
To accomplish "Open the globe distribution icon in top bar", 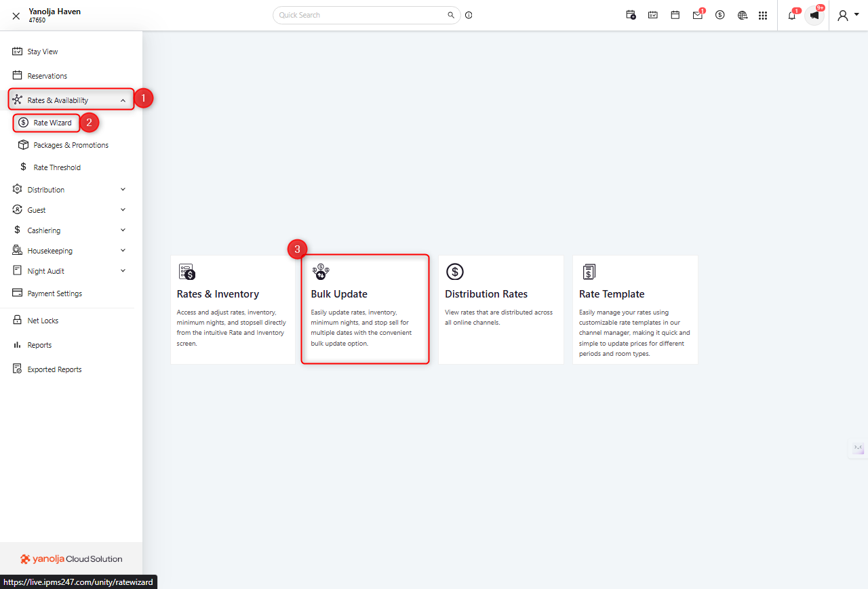I will 743,15.
